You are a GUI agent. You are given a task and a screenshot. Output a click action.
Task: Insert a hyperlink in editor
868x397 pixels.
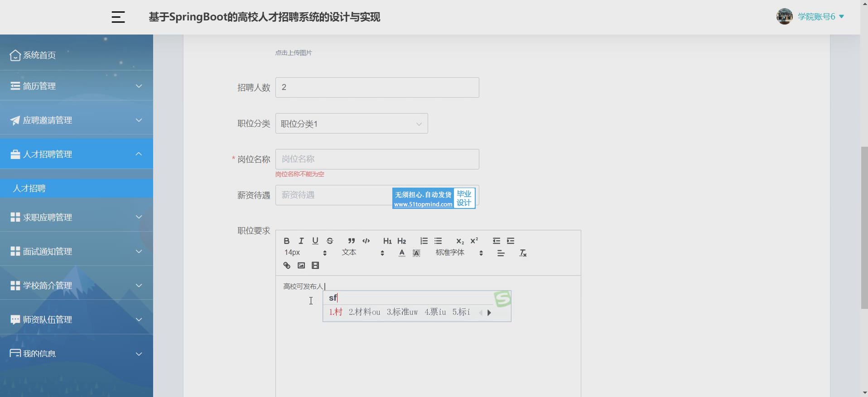(x=286, y=266)
